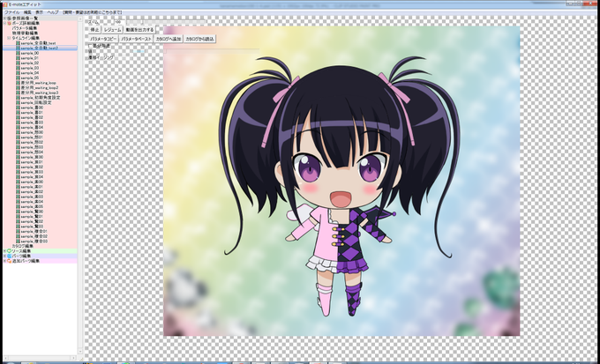
Task: Click the timeline icon beside sample_怒00
Action: coord(18,132)
